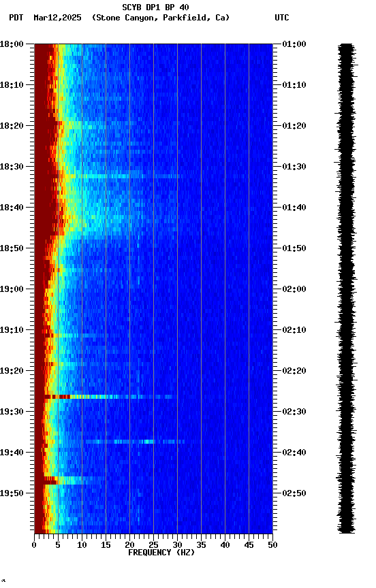Image resolution: width=376 pixels, height=588 pixels.
Task: Click the location text Stone Canyon, Parkfield, Ca
Action: pos(161,18)
